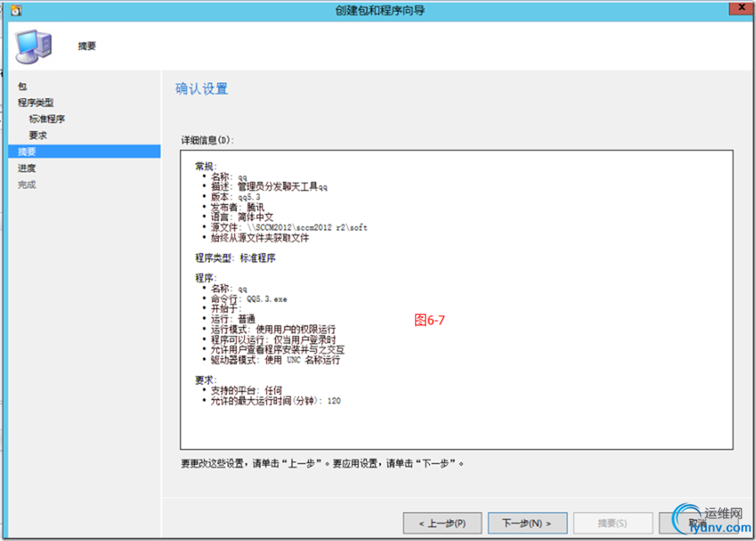Click the 运行模式: 使用用户的权限运行 line
The width and height of the screenshot is (756, 541).
(x=273, y=330)
